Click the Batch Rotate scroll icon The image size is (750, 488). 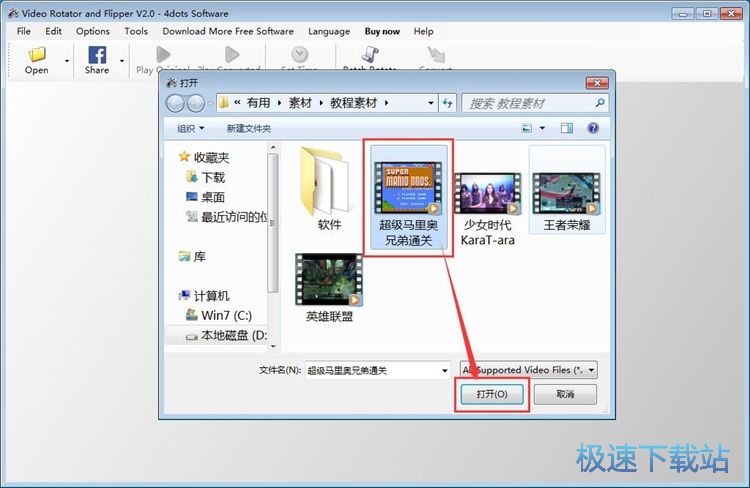370,55
